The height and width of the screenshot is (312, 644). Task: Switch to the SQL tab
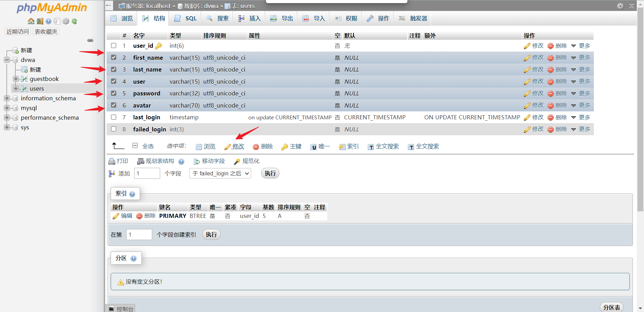pos(186,18)
